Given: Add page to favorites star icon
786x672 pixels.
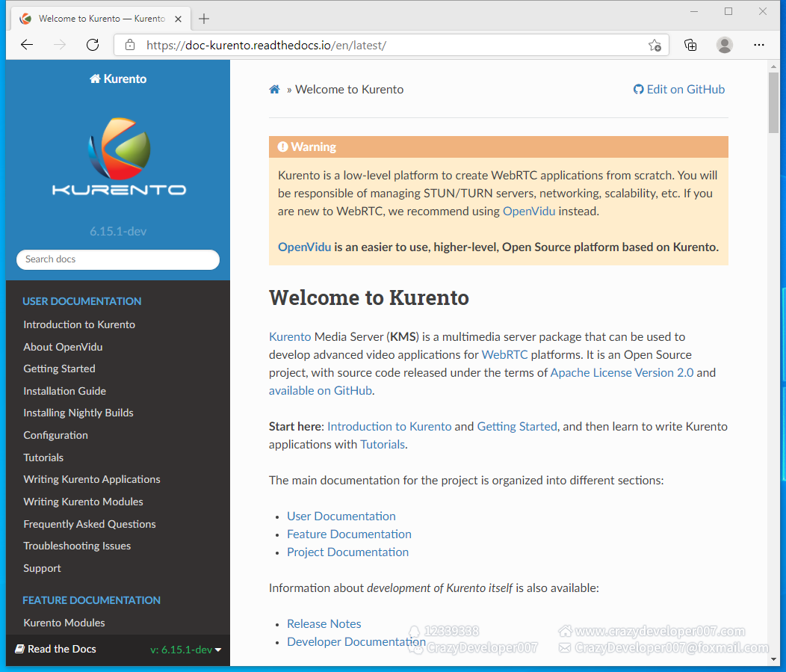Looking at the screenshot, I should pyautogui.click(x=655, y=45).
